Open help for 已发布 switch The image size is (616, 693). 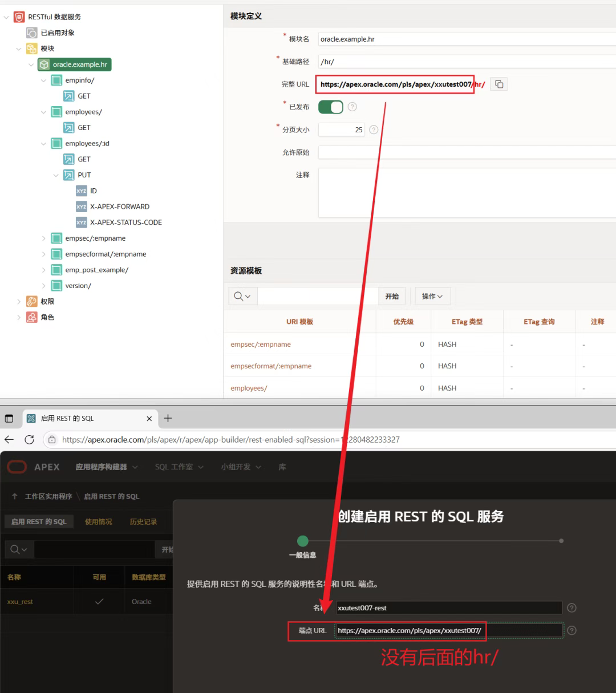click(352, 107)
